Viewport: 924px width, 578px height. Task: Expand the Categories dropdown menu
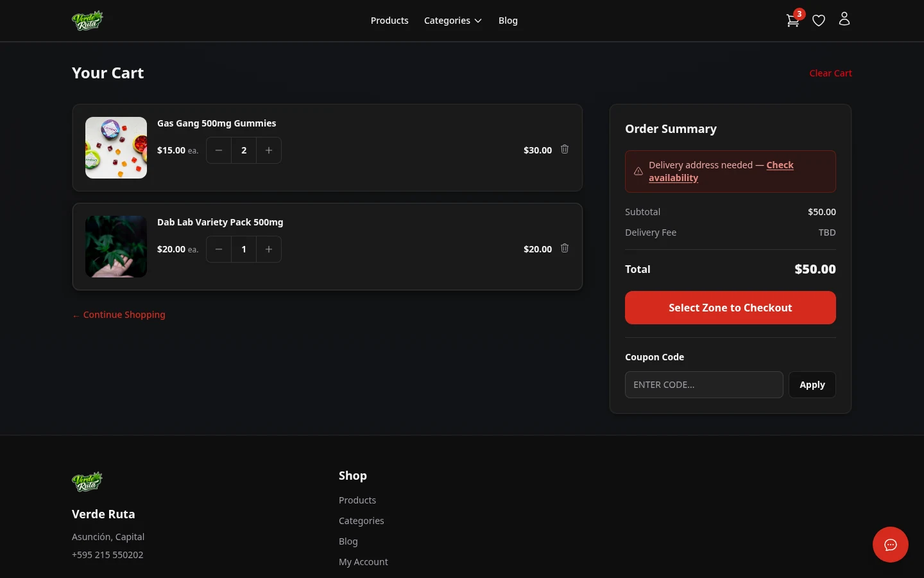[x=453, y=20]
